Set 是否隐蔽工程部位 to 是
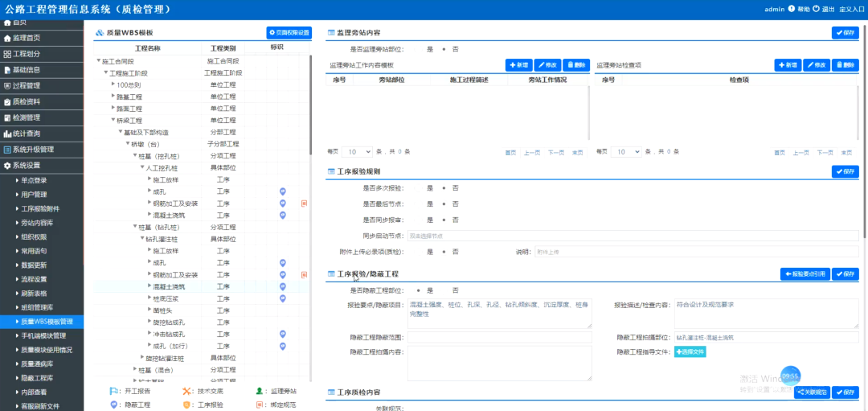 click(419, 290)
